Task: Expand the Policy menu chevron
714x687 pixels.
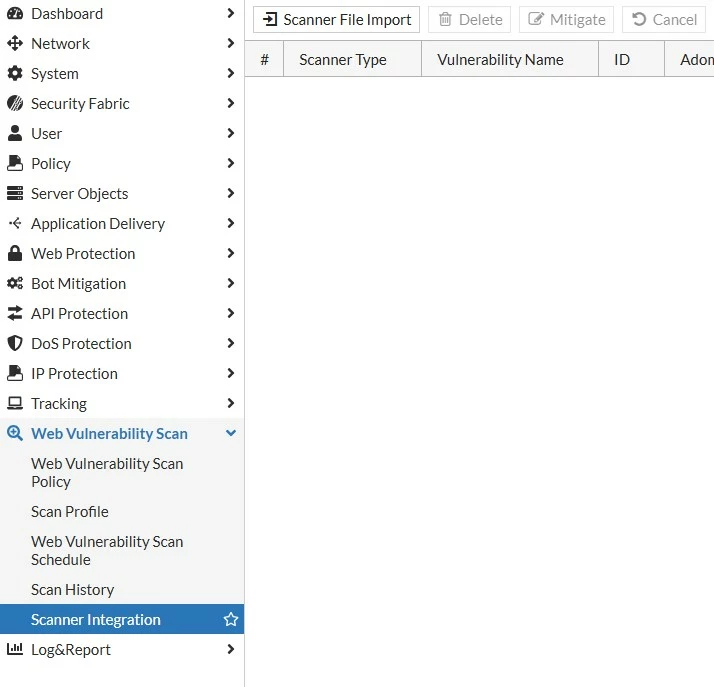Action: point(231,163)
